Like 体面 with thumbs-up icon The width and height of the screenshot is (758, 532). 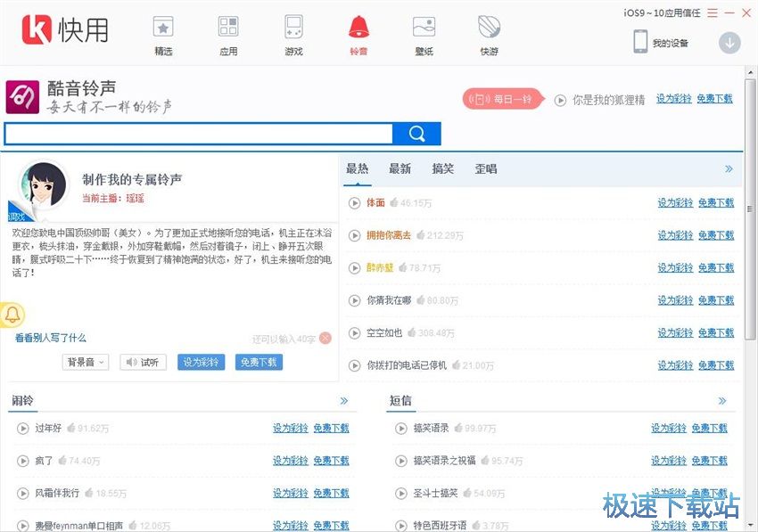pos(394,202)
